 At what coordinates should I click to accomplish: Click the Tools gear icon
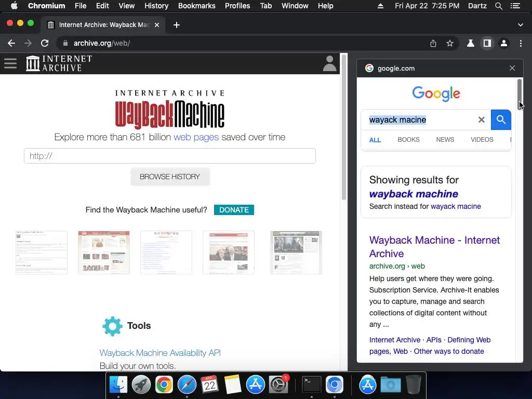pos(112,326)
